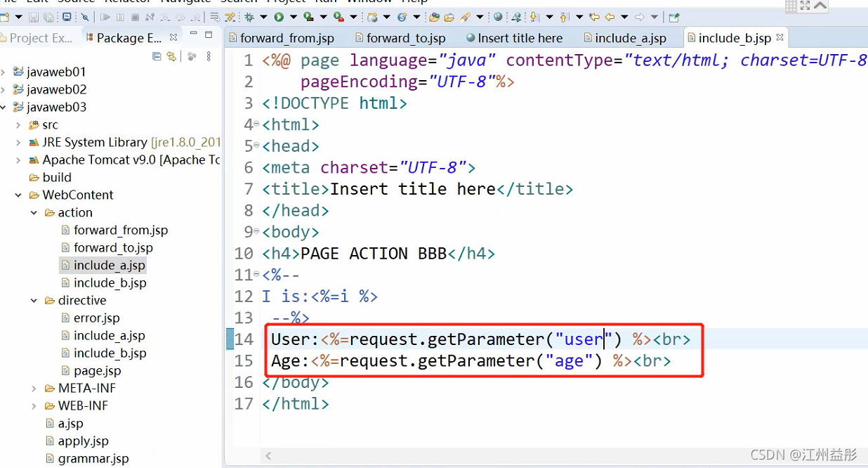Expand the JRE System Library node
The image size is (868, 468).
(x=19, y=142)
